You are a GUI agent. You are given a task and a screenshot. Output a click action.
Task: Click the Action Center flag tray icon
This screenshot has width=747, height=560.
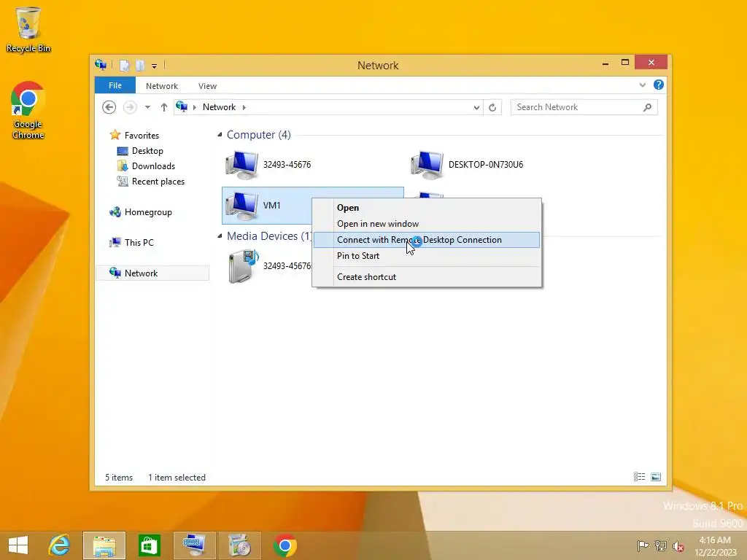(643, 545)
